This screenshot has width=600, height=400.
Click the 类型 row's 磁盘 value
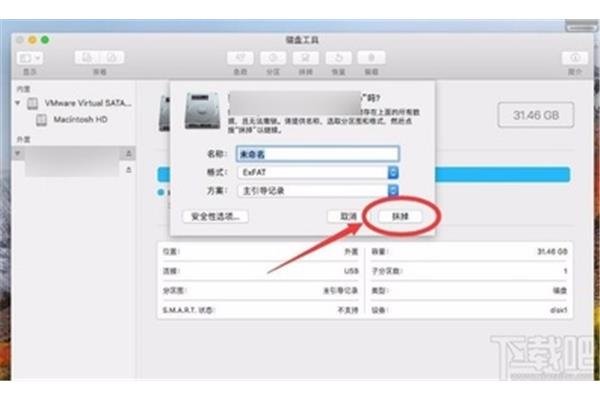[x=559, y=291]
